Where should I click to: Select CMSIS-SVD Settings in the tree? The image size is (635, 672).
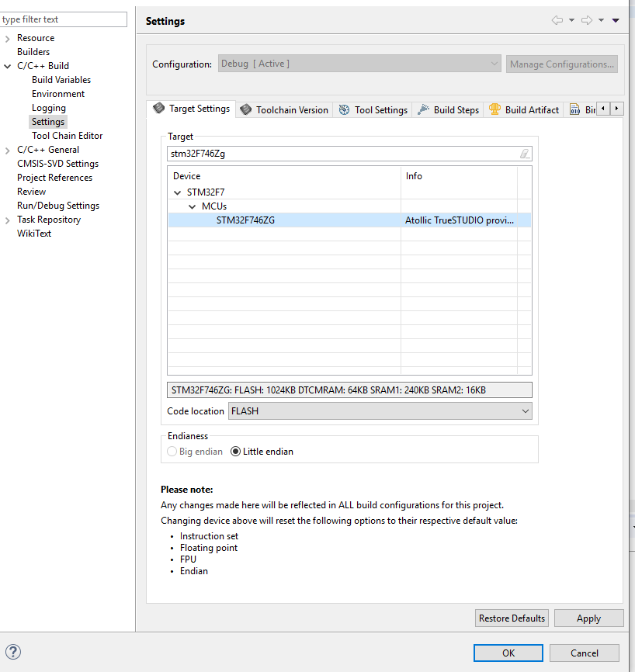pos(57,164)
